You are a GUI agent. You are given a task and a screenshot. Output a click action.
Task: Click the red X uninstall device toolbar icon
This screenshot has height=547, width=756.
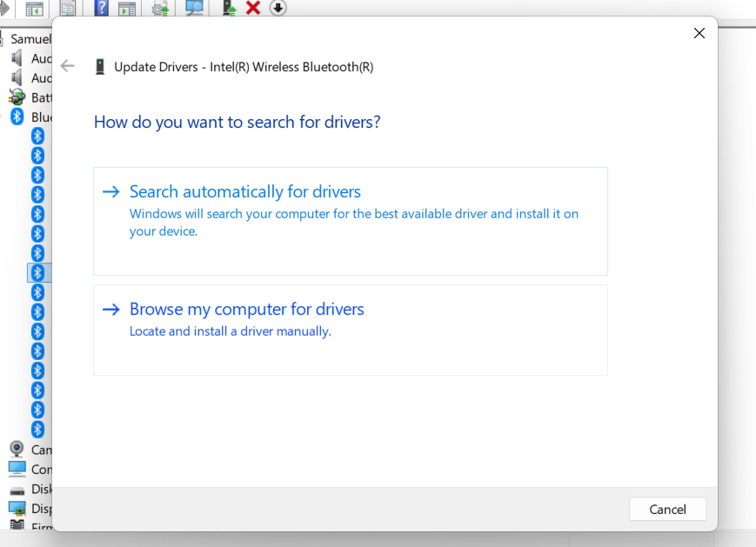[253, 8]
